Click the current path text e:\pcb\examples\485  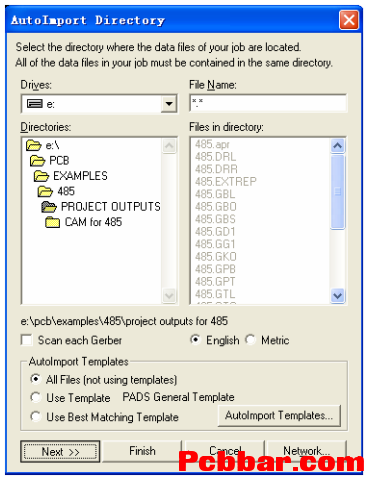click(124, 321)
